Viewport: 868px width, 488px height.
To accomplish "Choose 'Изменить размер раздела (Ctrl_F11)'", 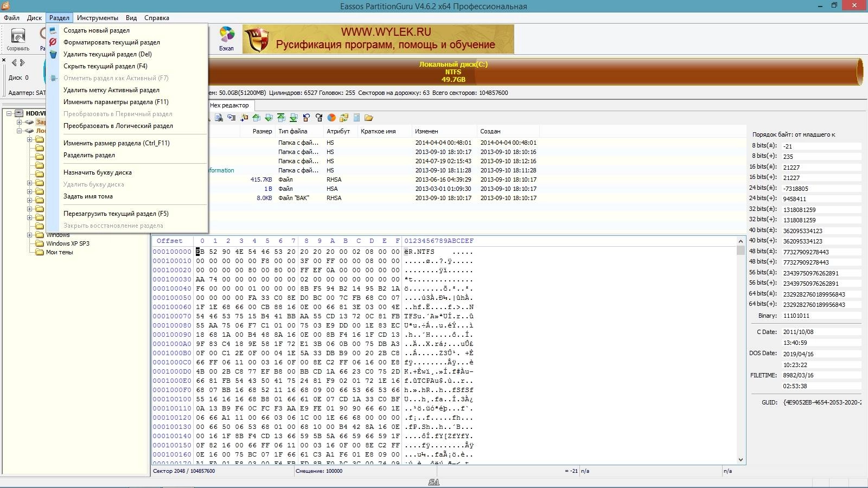I will tap(126, 143).
